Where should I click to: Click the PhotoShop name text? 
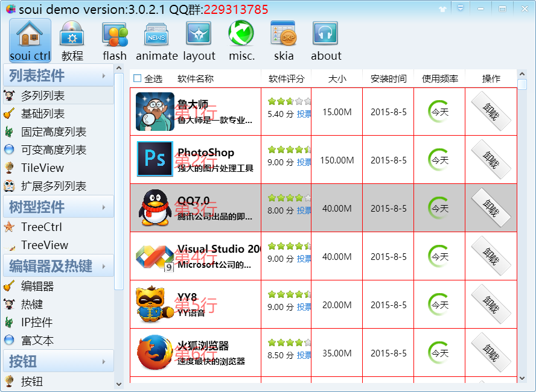point(206,153)
